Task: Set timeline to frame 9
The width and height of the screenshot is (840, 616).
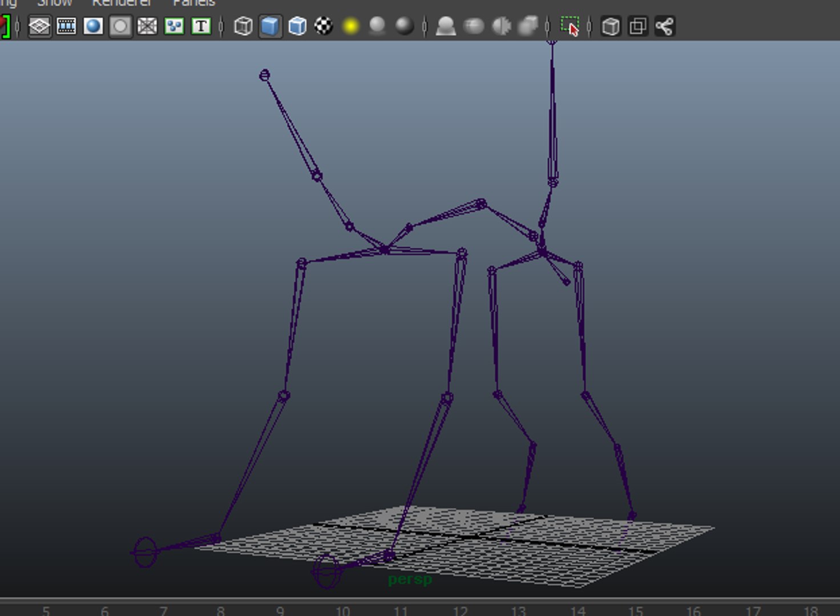Action: tap(280, 611)
